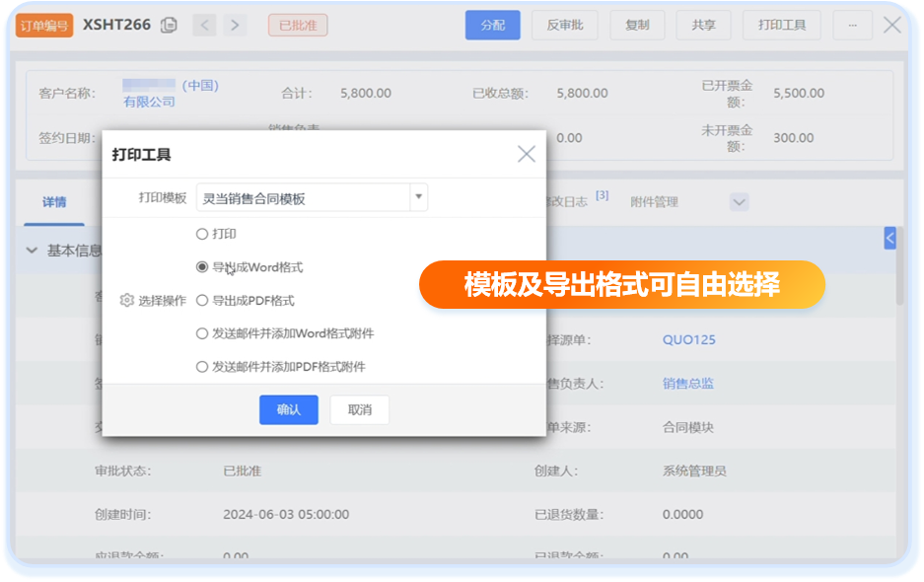Screen dimensions: 924x582
Task: Open the QUO125 source order link
Action: pos(688,339)
